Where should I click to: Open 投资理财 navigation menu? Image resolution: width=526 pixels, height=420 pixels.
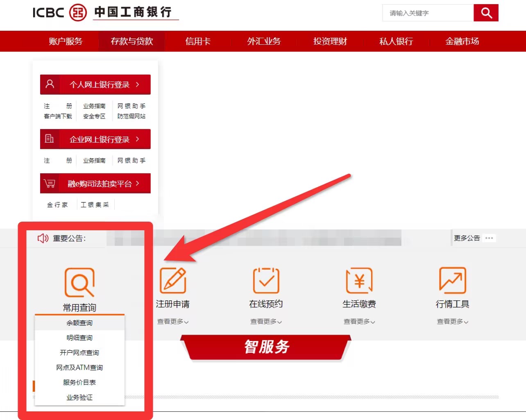[330, 41]
